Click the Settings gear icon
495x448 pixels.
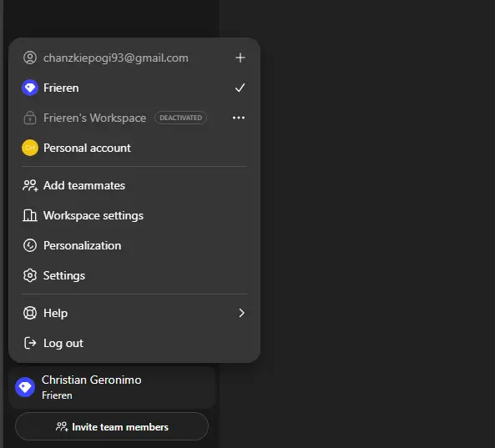pyautogui.click(x=30, y=275)
